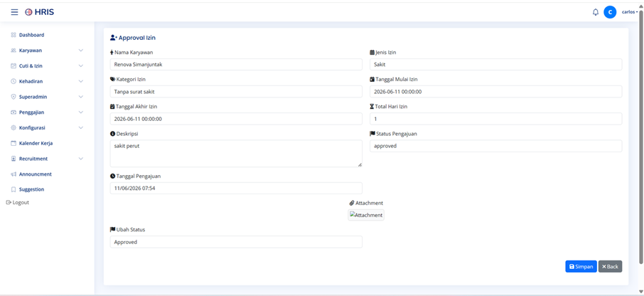The height and width of the screenshot is (296, 644).
Task: Click the blue user avatar C
Action: point(610,12)
